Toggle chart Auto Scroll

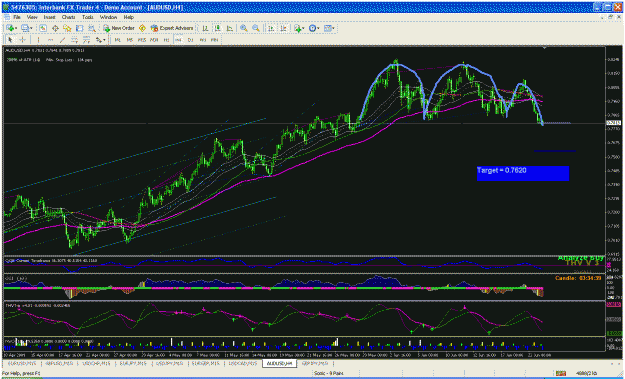pyautogui.click(x=271, y=28)
